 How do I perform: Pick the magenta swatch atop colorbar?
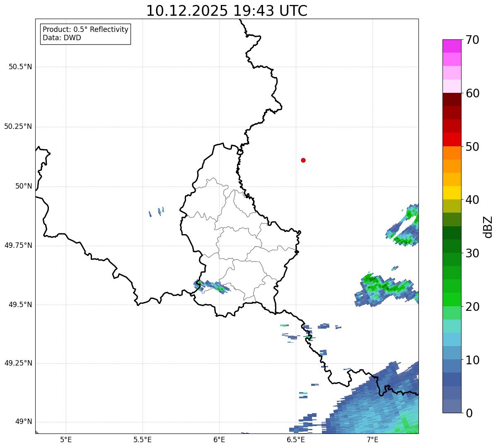(x=452, y=46)
